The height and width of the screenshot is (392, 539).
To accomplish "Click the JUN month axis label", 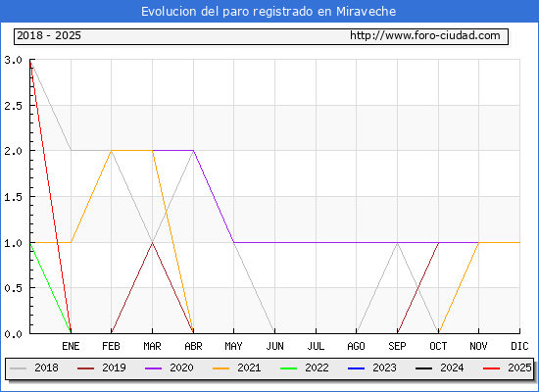I will coord(275,346).
